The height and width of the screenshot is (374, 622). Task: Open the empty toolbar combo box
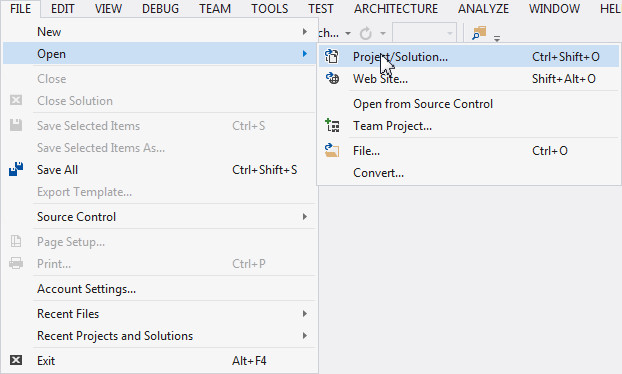tap(424, 33)
